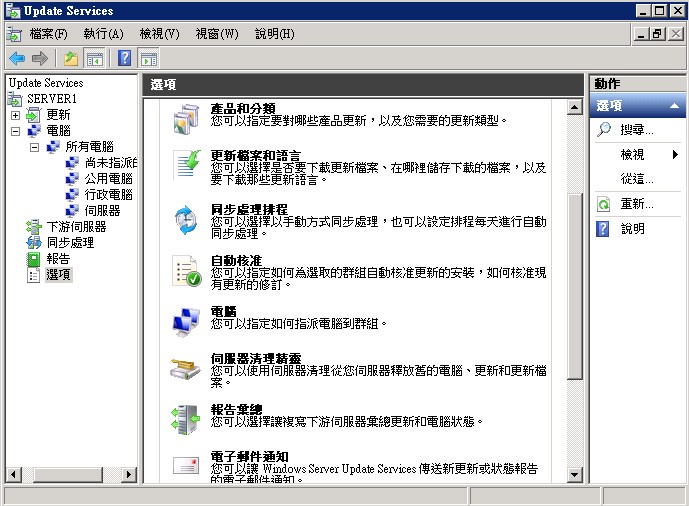This screenshot has height=506, width=689.
Task: Open the 更新檔案和語言 option icon
Action: pyautogui.click(x=186, y=164)
